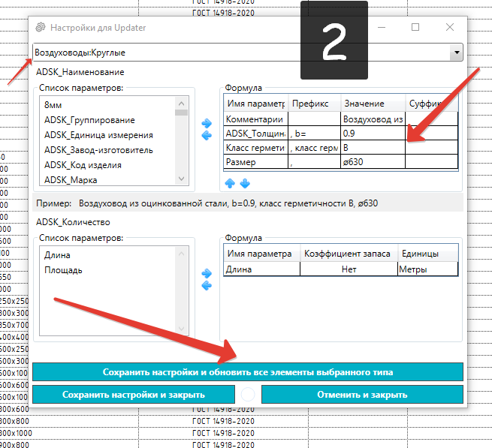Add parameter to name formula with right arrow
492x448 pixels.
coord(207,123)
